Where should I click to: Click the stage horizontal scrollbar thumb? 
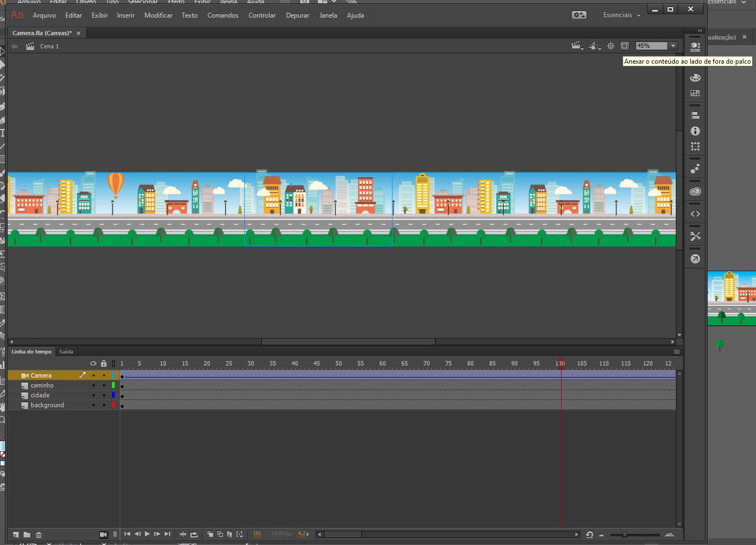pyautogui.click(x=348, y=341)
